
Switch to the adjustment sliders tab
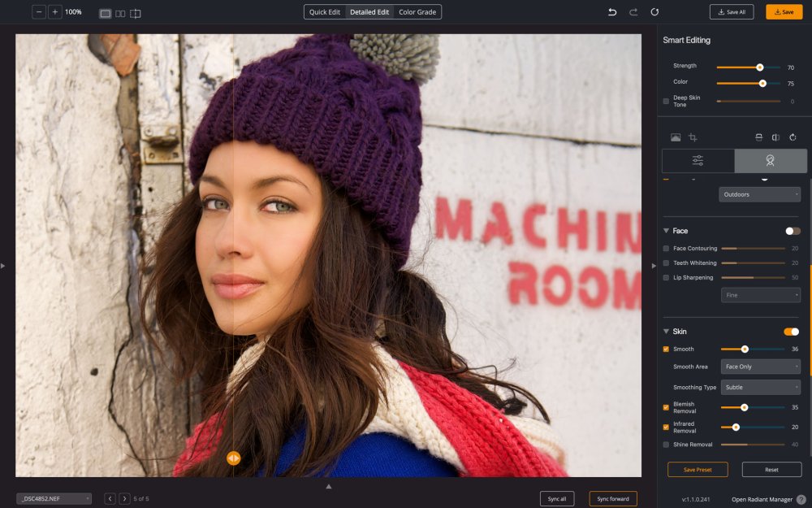[x=698, y=161]
